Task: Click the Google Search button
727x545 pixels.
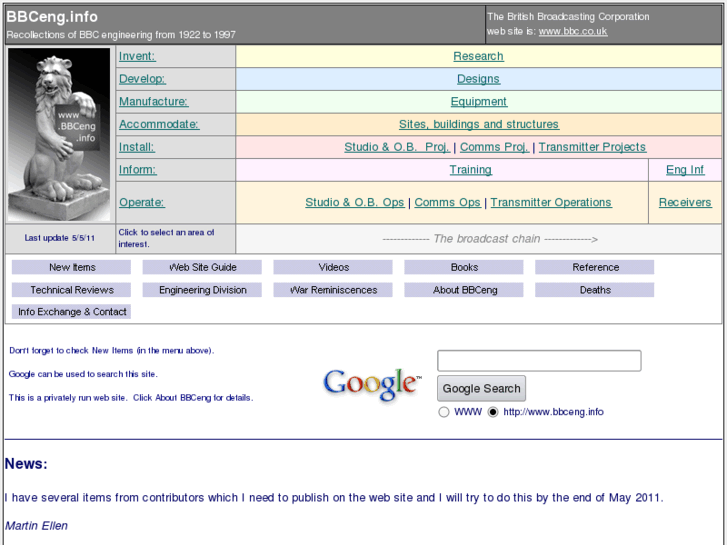Action: click(x=481, y=388)
